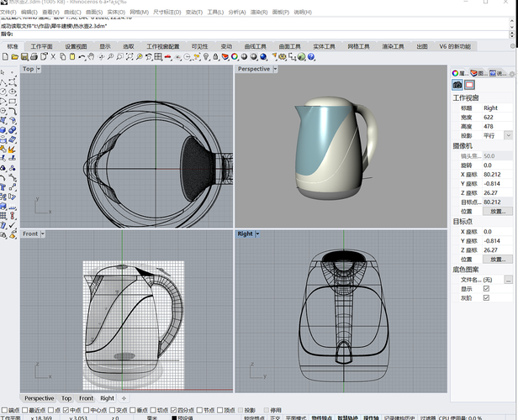Open the panel settings gear icon
518x420 pixels.
(512, 73)
